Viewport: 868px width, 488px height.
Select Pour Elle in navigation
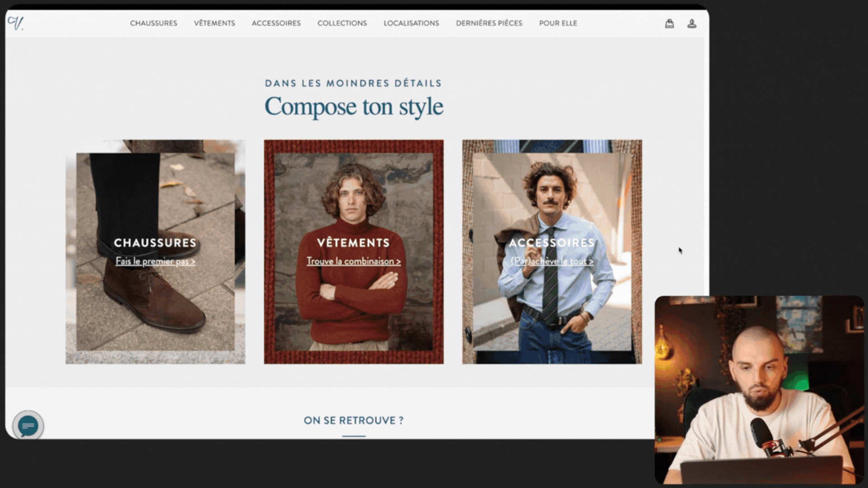[x=558, y=23]
